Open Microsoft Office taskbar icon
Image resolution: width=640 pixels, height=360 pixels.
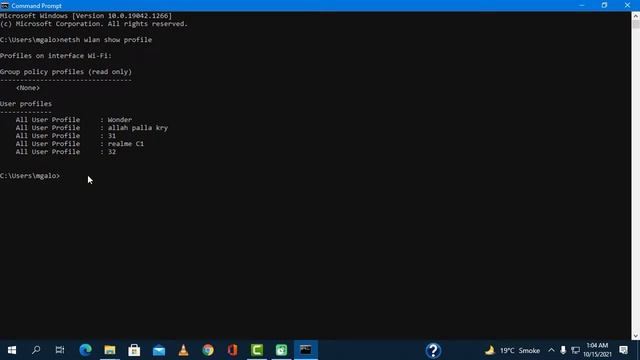[x=232, y=350]
